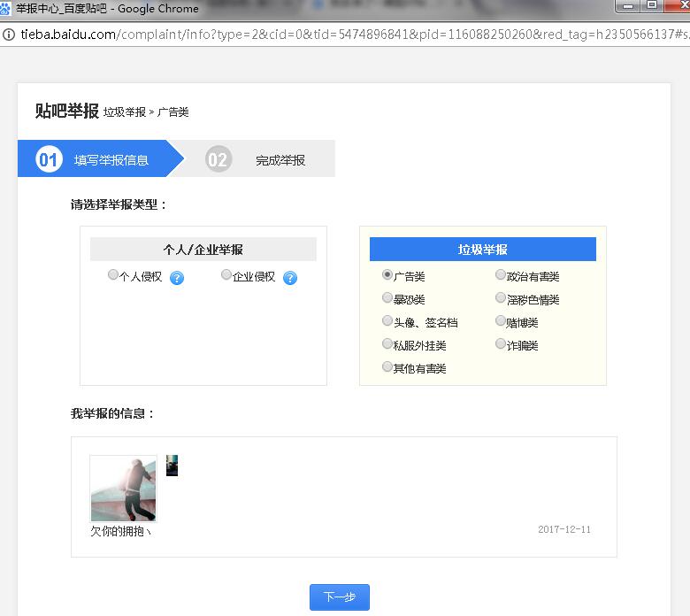Select the 诈骗类 radio option
Screen dimensions: 690x616
pos(501,343)
